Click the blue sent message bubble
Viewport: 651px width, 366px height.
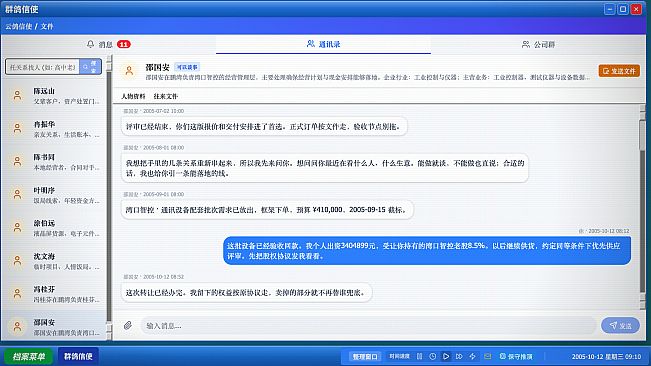[427, 251]
